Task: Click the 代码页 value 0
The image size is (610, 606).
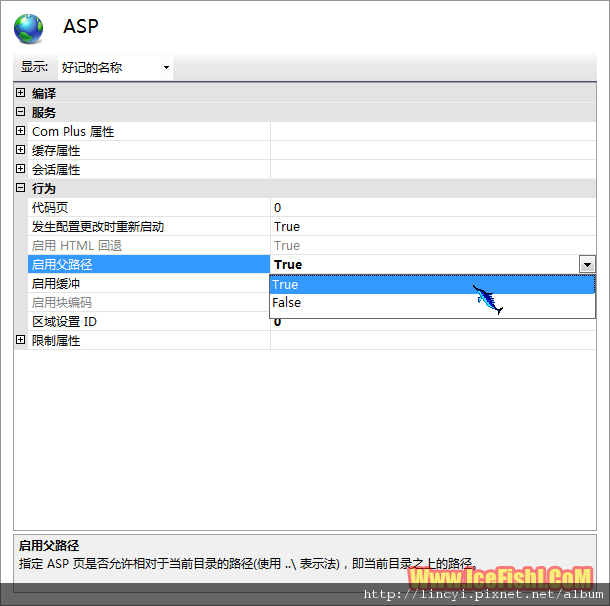Action: (277, 208)
